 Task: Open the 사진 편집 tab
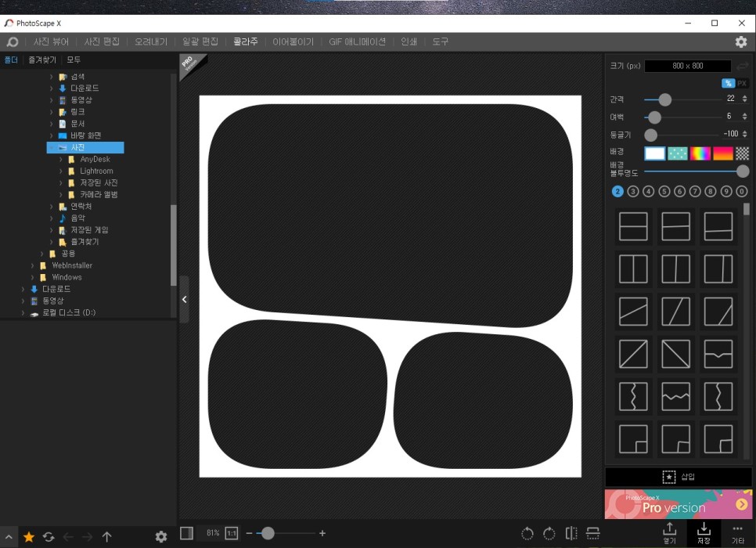(102, 42)
